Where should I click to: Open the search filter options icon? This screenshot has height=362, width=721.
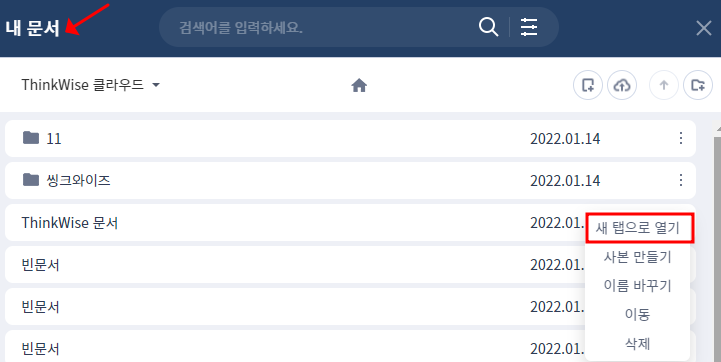(529, 27)
